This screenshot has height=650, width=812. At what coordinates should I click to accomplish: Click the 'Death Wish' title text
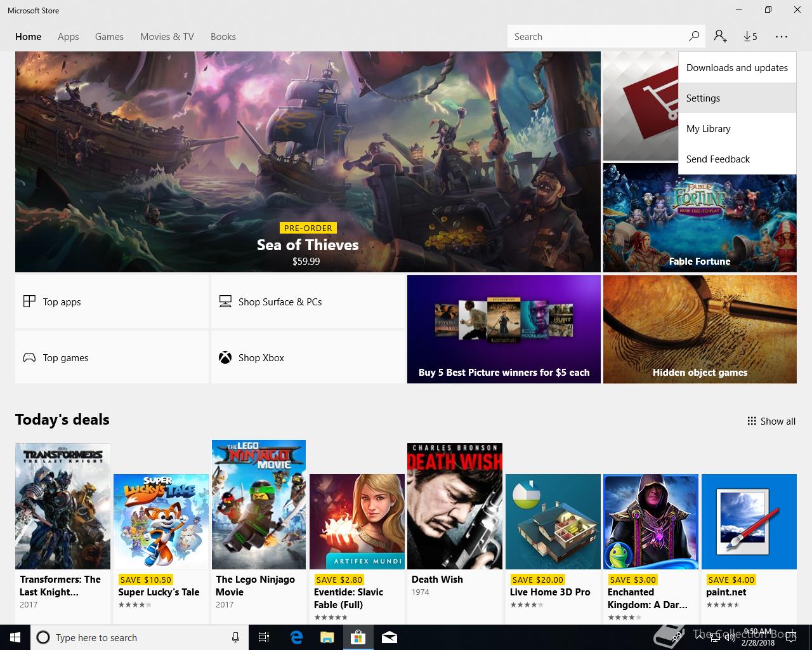(x=437, y=579)
